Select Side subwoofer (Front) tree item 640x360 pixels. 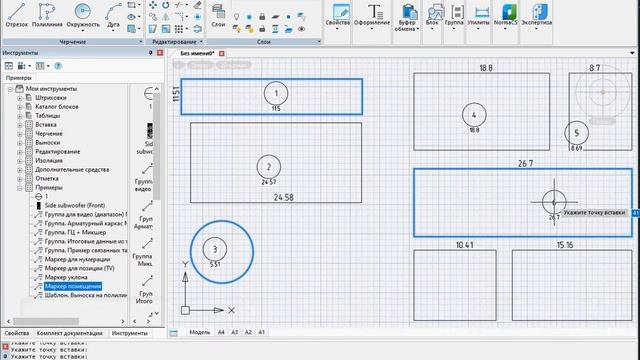(x=75, y=205)
